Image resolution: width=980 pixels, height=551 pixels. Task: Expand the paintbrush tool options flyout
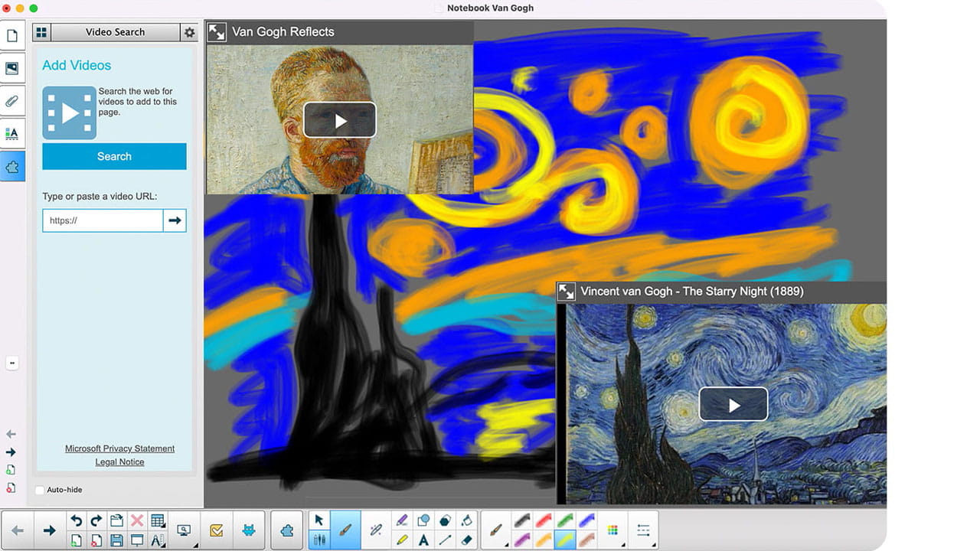tap(506, 545)
